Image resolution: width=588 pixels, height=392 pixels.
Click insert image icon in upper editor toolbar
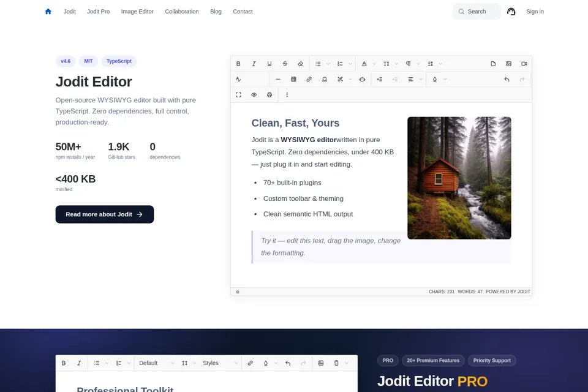pyautogui.click(x=509, y=64)
